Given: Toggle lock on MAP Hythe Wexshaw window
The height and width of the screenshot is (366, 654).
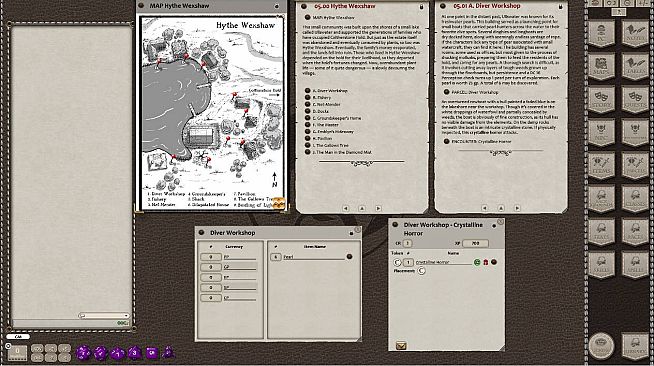Looking at the screenshot, I should (277, 6).
